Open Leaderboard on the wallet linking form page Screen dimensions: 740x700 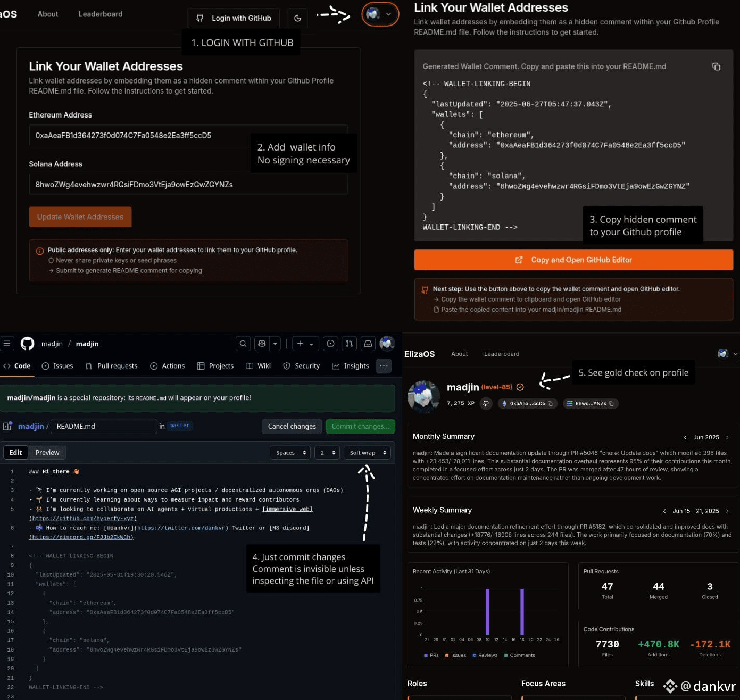pos(101,14)
